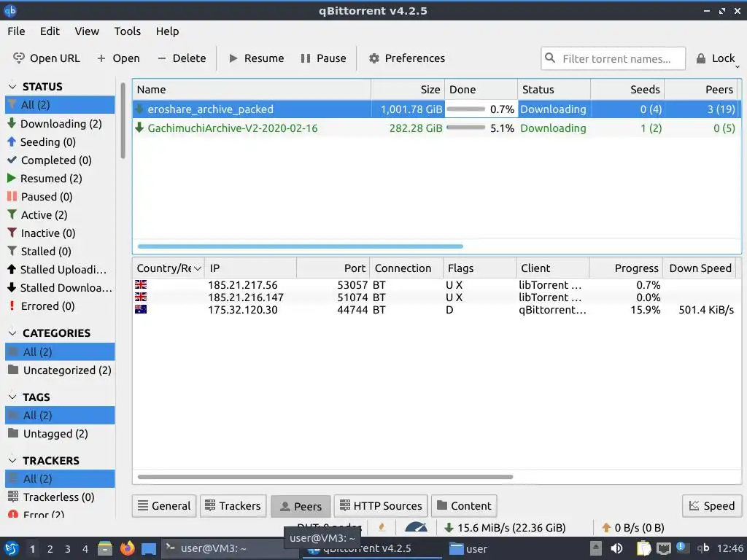This screenshot has height=560, width=747.
Task: Click the Delete minus icon
Action: click(x=161, y=58)
